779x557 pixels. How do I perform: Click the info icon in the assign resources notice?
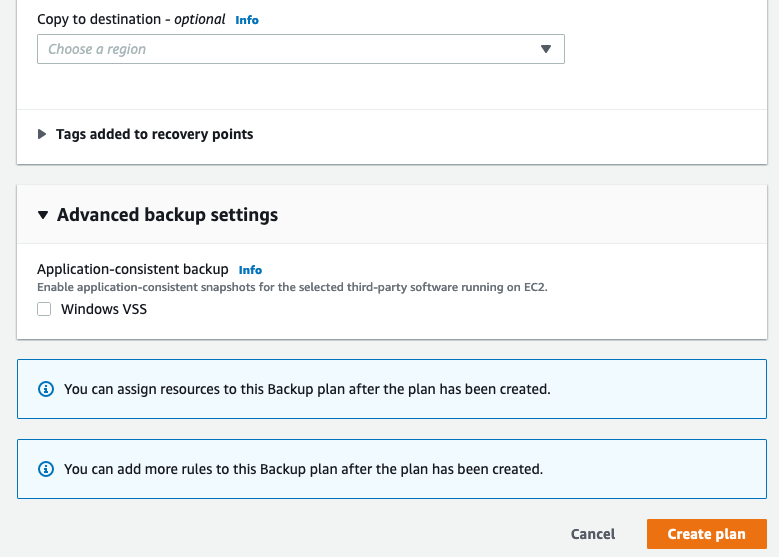click(x=45, y=389)
